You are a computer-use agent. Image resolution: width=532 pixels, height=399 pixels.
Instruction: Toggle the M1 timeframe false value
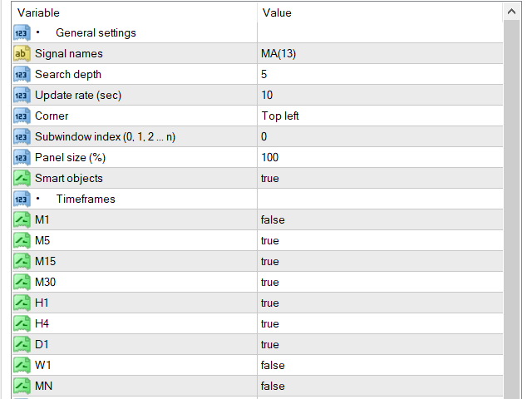point(380,219)
